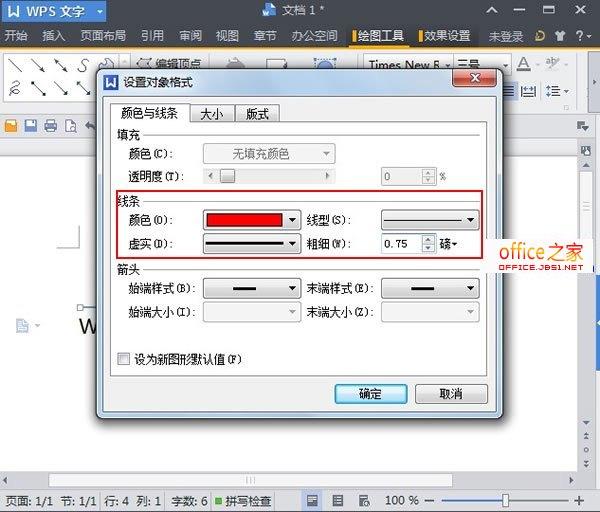Click the open folder icon in quick toolbar
Image resolution: width=600 pixels, height=512 pixels.
(11, 126)
